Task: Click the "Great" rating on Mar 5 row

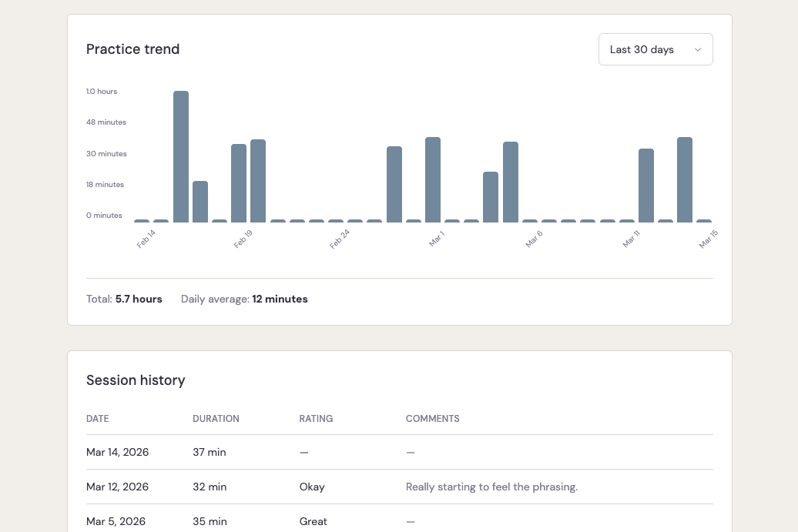Action: (x=313, y=521)
